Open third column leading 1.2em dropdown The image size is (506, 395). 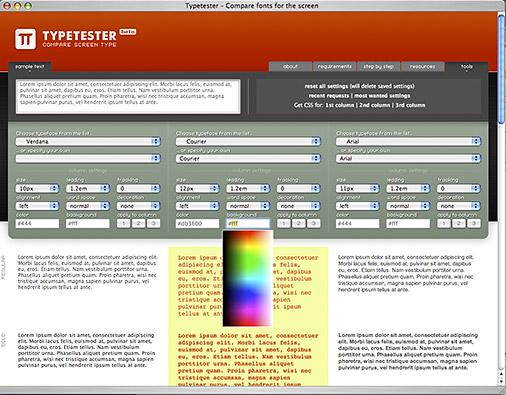click(x=408, y=188)
